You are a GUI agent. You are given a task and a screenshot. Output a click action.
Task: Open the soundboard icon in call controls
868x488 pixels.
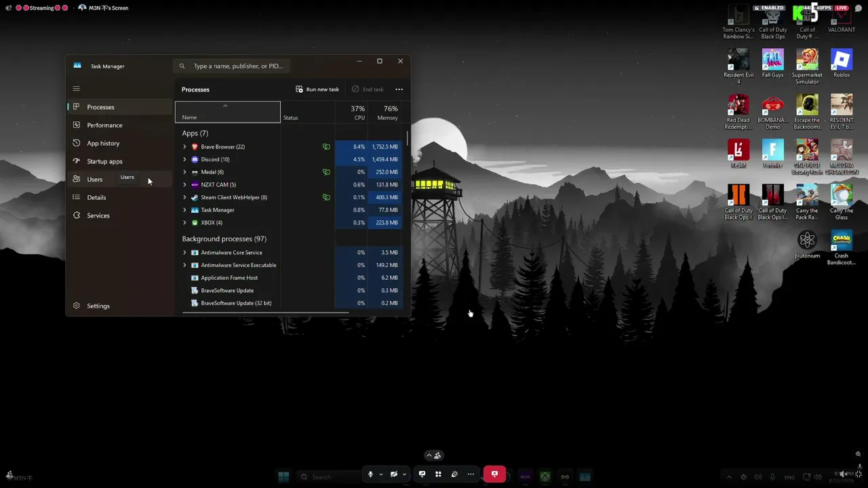click(x=454, y=474)
